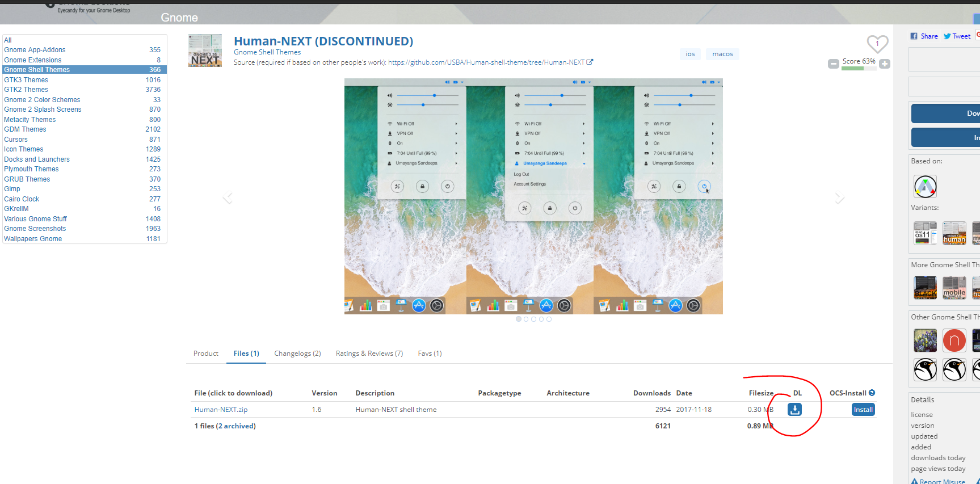Image resolution: width=980 pixels, height=484 pixels.
Task: Click the macos tag
Action: [x=722, y=54]
